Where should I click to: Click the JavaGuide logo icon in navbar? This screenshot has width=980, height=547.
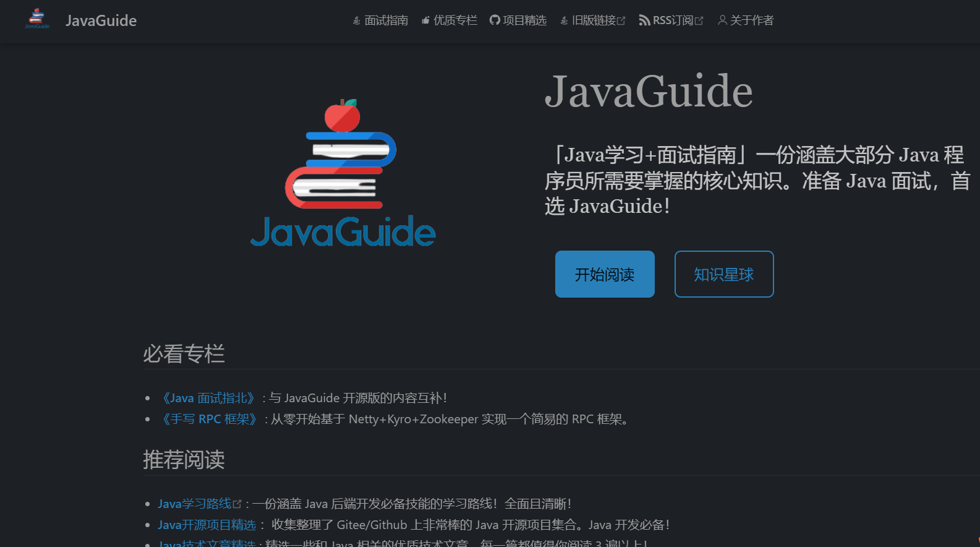[37, 19]
